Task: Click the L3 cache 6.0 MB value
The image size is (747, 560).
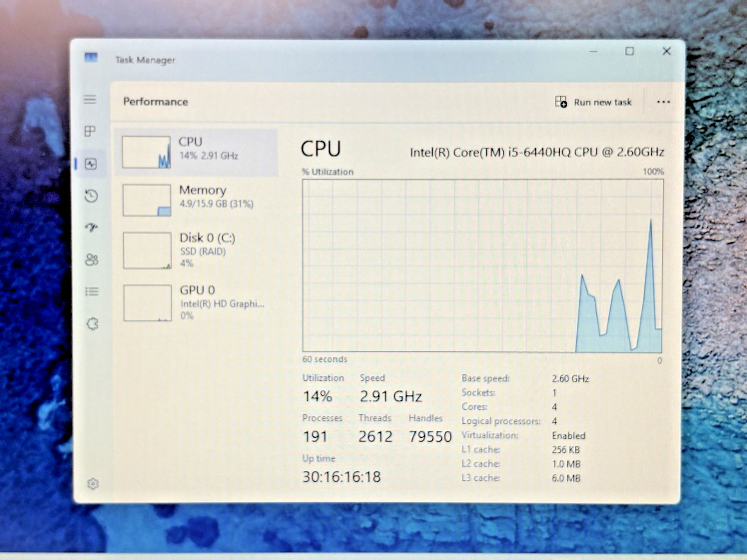Action: [x=566, y=478]
